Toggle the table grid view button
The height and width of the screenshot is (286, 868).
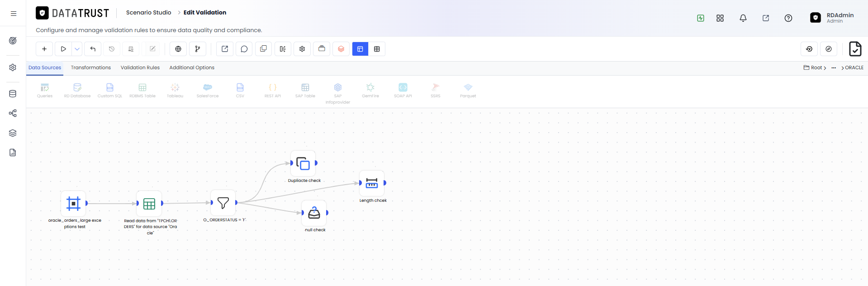click(377, 49)
